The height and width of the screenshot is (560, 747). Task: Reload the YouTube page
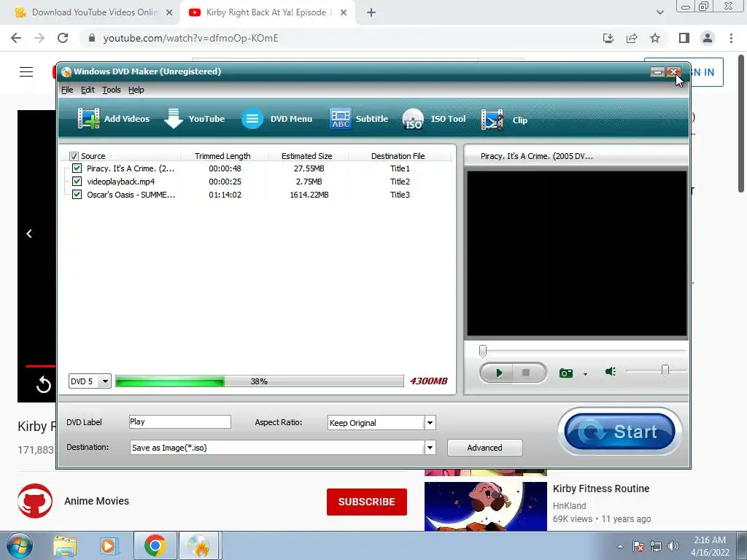click(63, 38)
